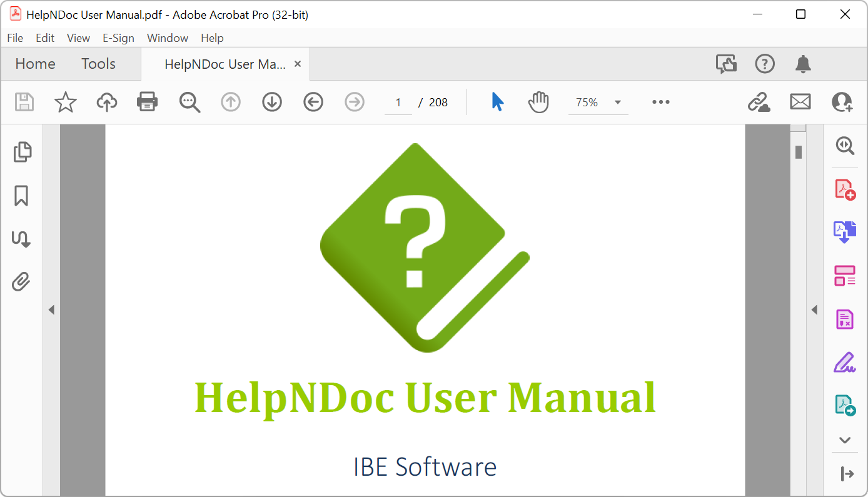Activate the Hand pan tool

click(x=538, y=102)
